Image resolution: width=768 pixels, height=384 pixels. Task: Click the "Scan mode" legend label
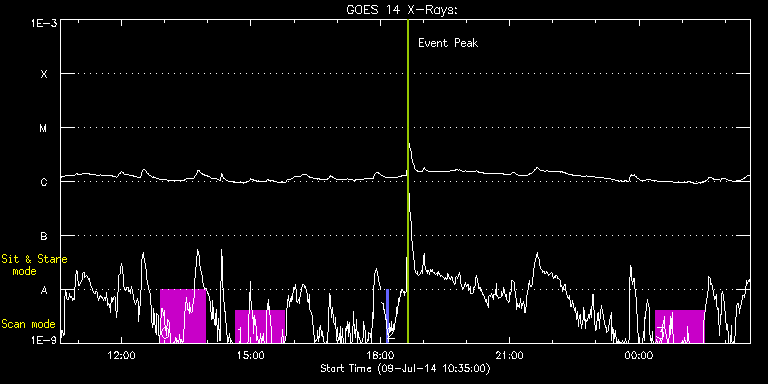coord(28,324)
